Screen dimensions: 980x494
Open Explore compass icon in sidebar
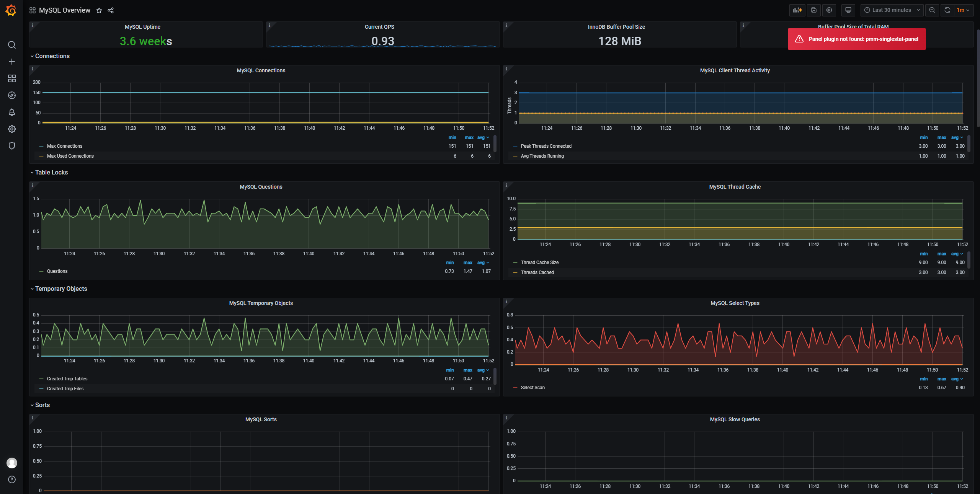(x=12, y=95)
